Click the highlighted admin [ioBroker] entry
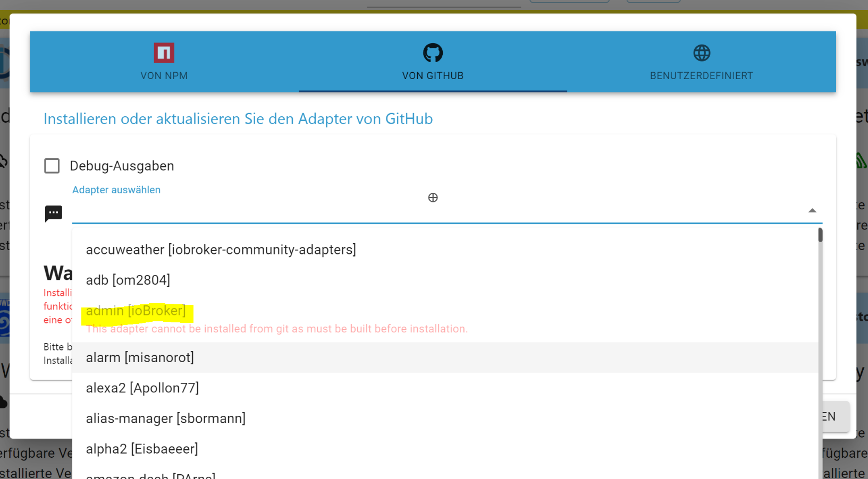The width and height of the screenshot is (868, 479). [137, 311]
